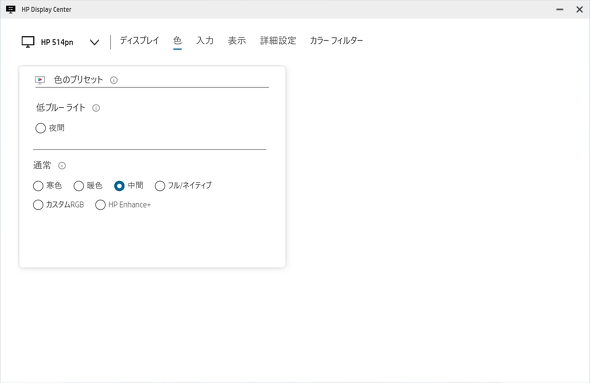
Task: Choose the 寒色 color preset
Action: [x=38, y=186]
